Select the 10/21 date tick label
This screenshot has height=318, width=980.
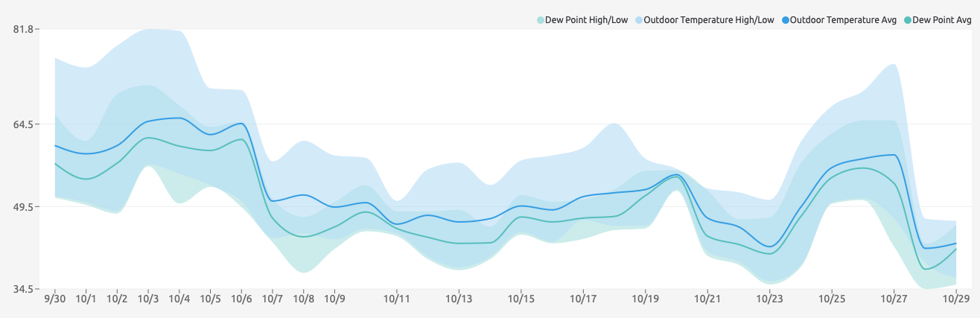(x=707, y=299)
